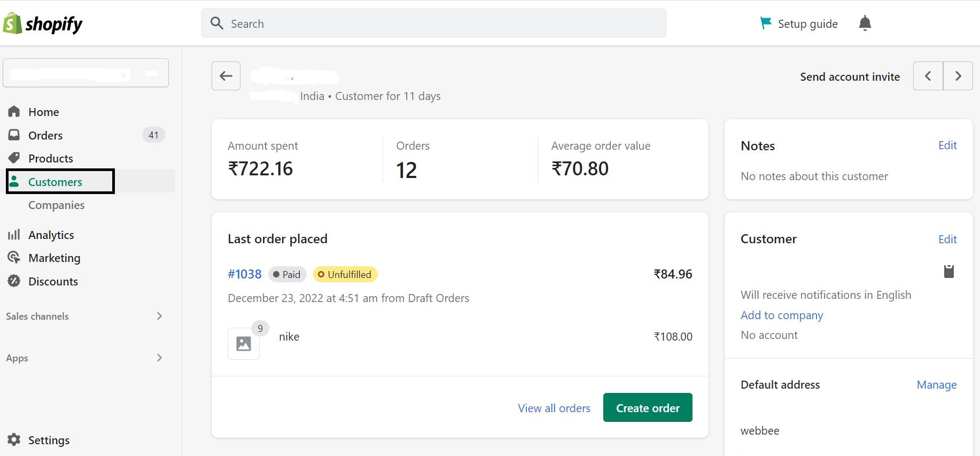Select Companies under Customers
Image resolution: width=980 pixels, height=456 pixels.
click(x=56, y=205)
